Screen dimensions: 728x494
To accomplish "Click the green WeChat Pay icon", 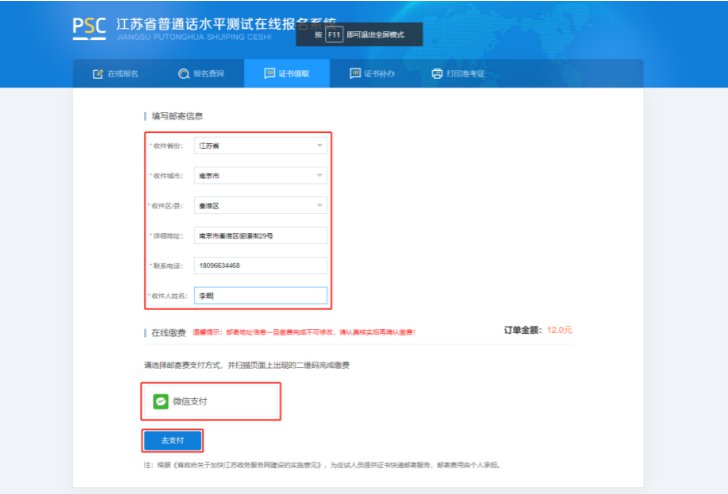I will pyautogui.click(x=161, y=401).
